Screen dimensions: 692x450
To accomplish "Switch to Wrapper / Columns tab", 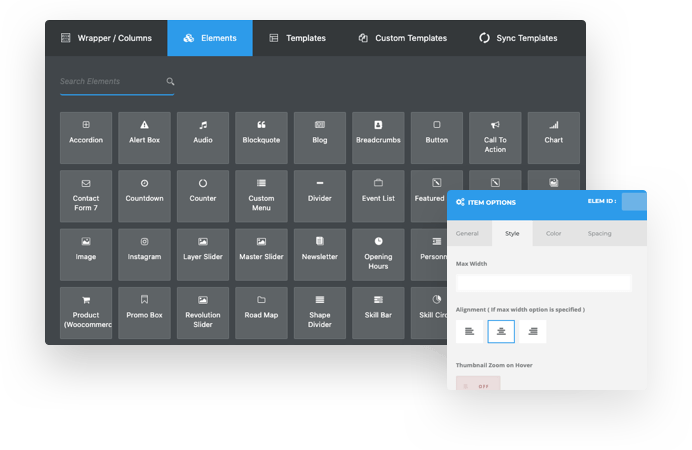I will [x=106, y=38].
